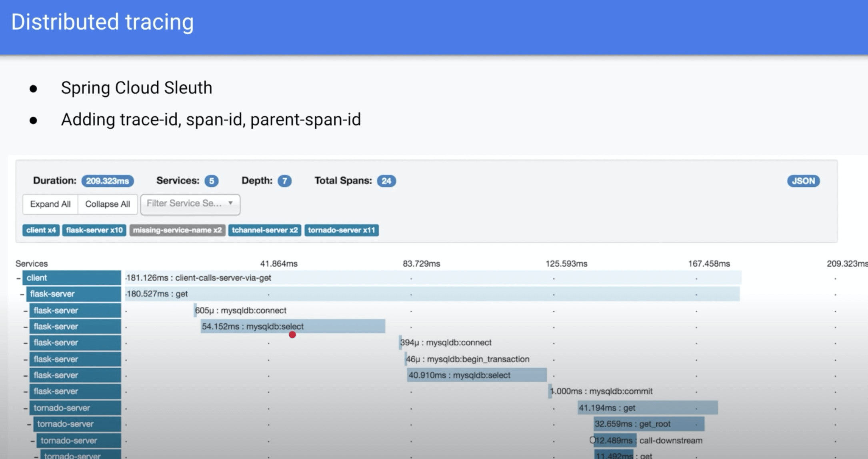The width and height of the screenshot is (868, 459).
Task: Click the JSON badge button
Action: point(803,181)
